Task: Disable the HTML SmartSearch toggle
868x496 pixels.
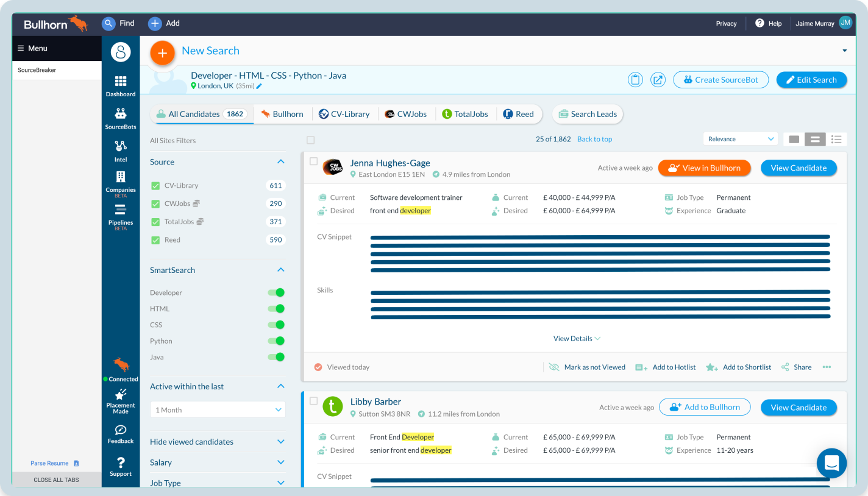Action: (x=276, y=309)
